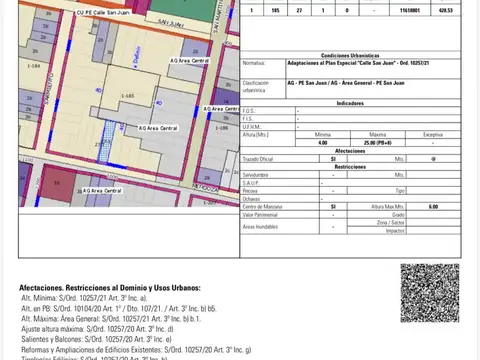The height and width of the screenshot is (360, 480).
Task: Click the 'Ajuste altura máxima' line
Action: point(97,329)
